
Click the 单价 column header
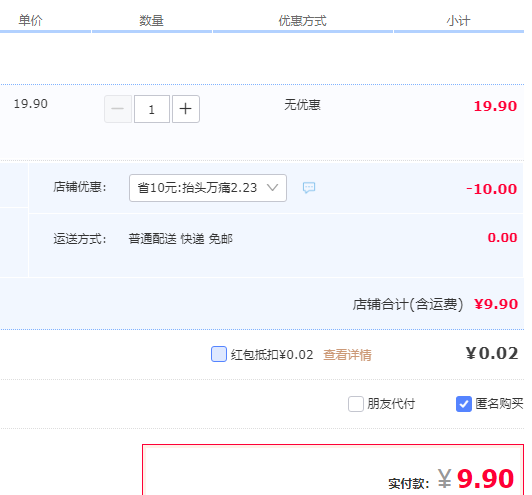pyautogui.click(x=31, y=20)
